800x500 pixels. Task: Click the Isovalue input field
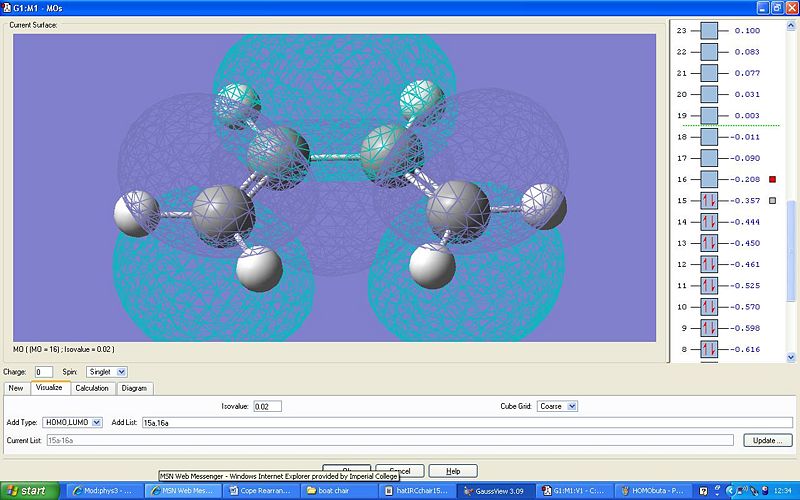[267, 407]
